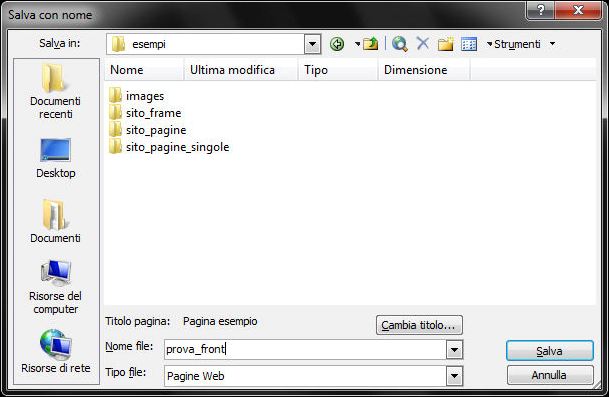
Task: Click the images folder name
Action: tap(145, 96)
